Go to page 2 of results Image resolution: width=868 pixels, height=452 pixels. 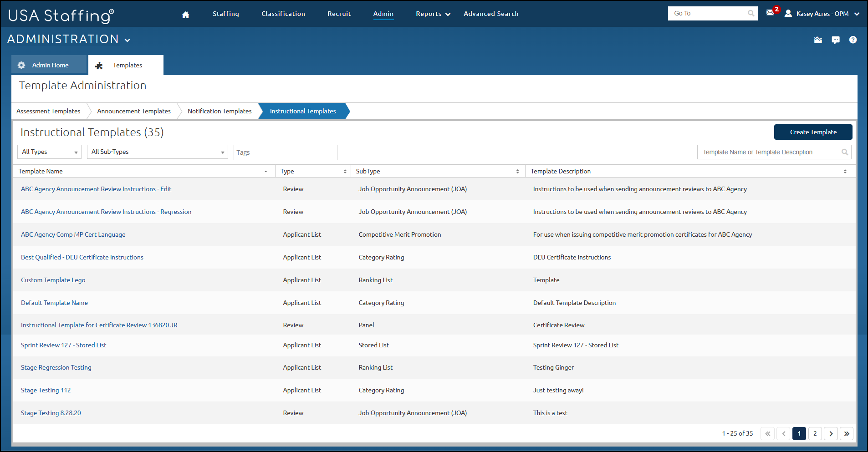coord(815,433)
